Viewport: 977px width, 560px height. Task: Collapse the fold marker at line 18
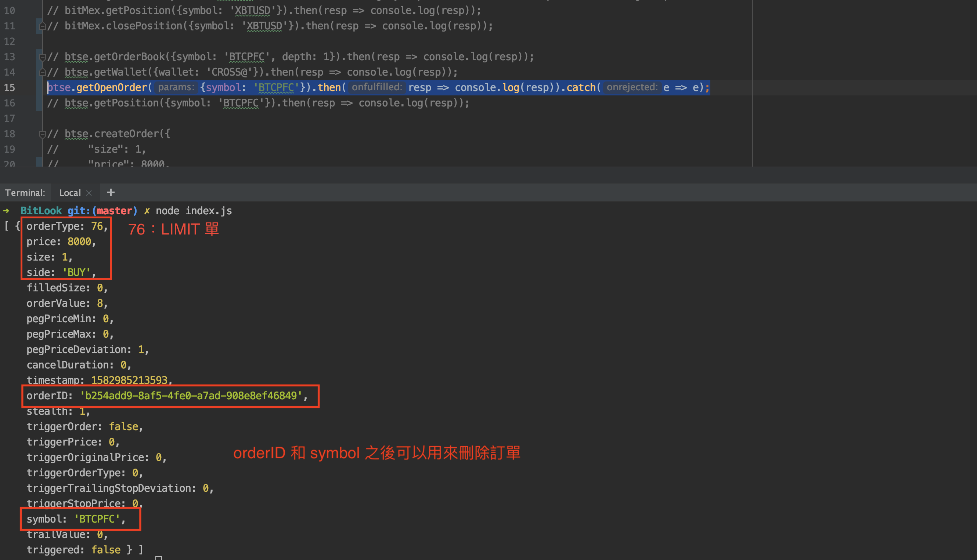pos(43,134)
